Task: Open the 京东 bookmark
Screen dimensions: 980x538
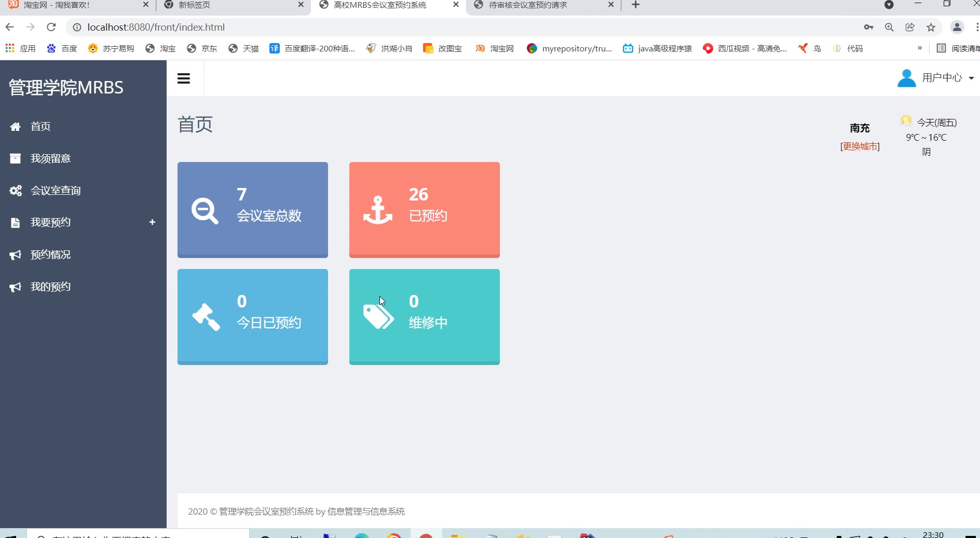Action: [x=202, y=48]
